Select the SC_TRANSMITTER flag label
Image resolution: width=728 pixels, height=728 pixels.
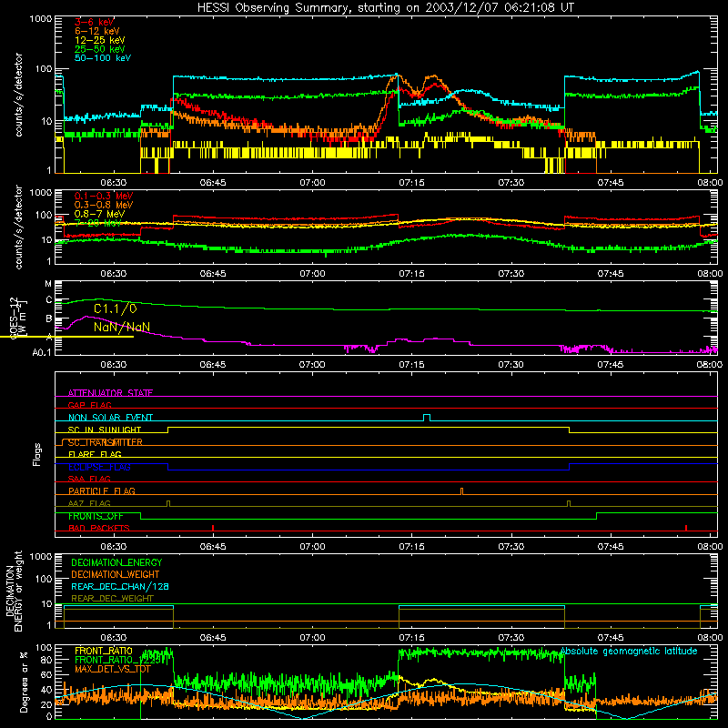pos(106,442)
